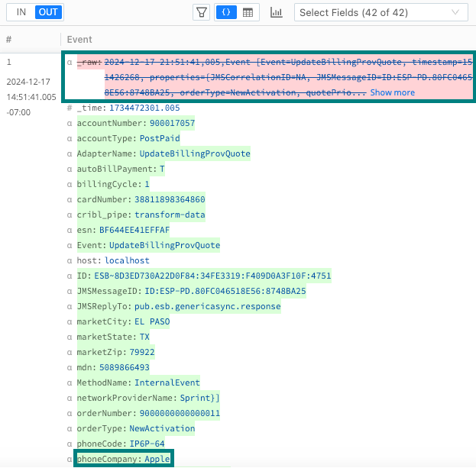Switch to JSON braces event view
The image size is (476, 468).
(x=226, y=12)
